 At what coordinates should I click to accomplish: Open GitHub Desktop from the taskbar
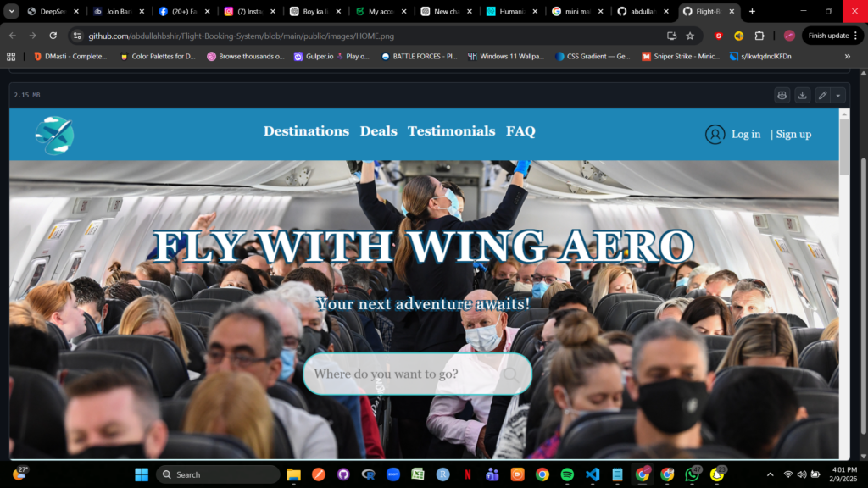343,474
